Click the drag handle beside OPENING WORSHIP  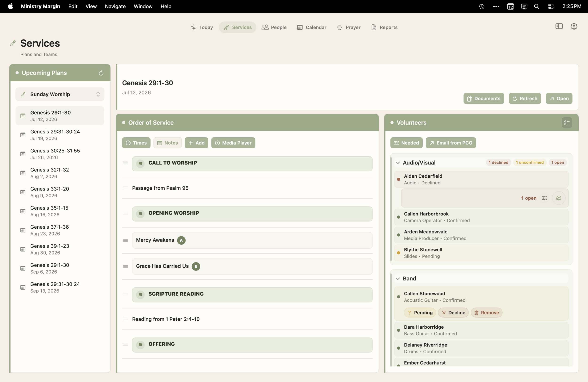[126, 213]
